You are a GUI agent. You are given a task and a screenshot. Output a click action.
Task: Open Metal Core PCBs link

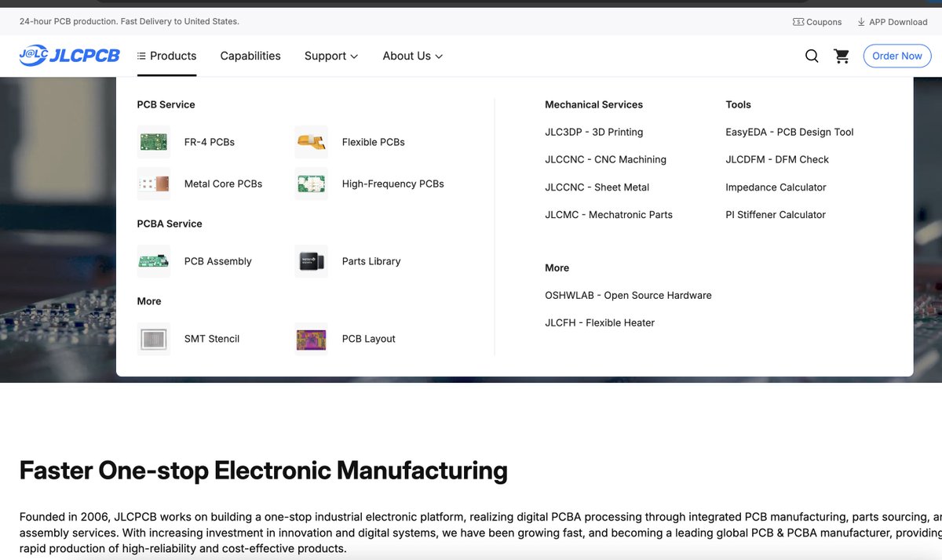click(x=223, y=184)
